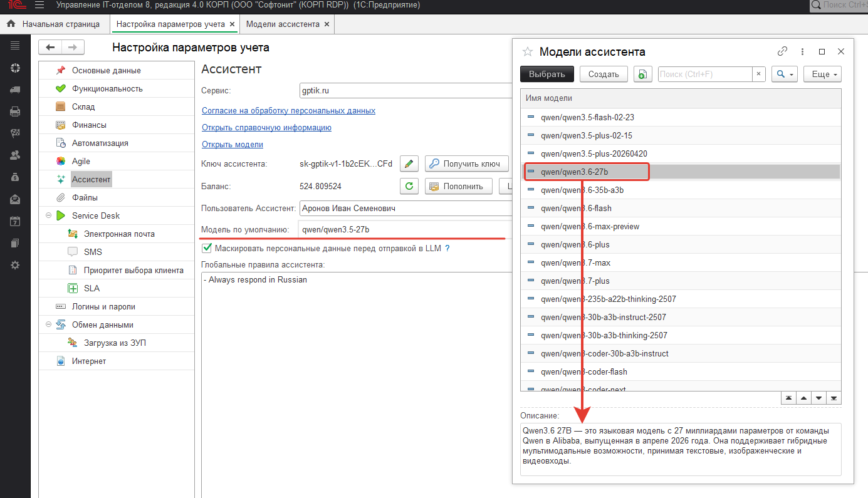Open the main menu hamburger in the title bar
This screenshot has height=498, width=868.
(39, 5)
